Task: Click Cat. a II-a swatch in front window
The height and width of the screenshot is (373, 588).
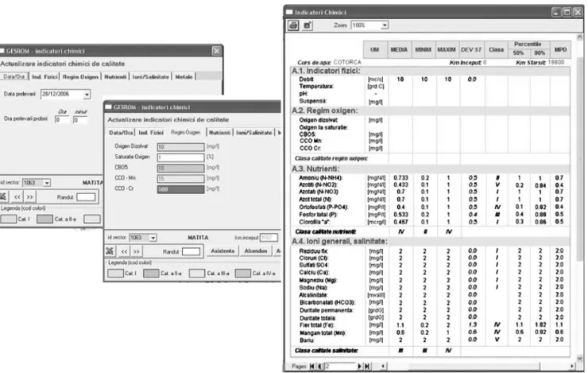Action: point(151,273)
